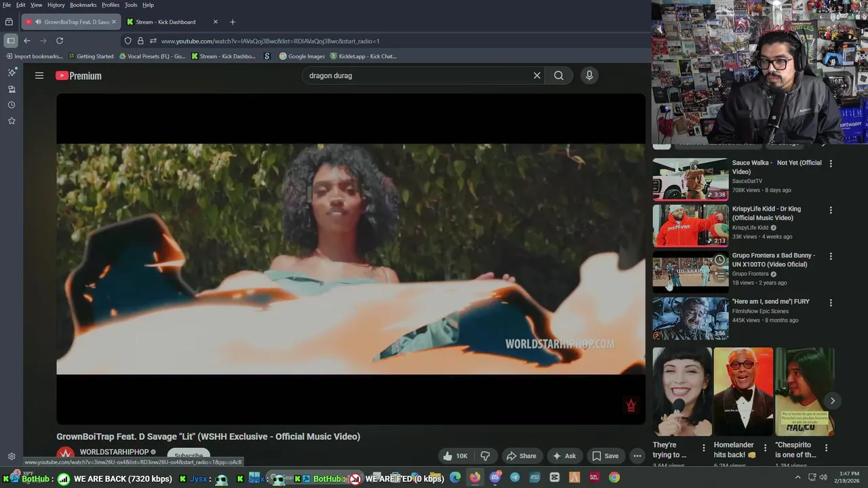
Task: Play the Sauce Walka - Not Yet thumbnail
Action: (x=690, y=180)
